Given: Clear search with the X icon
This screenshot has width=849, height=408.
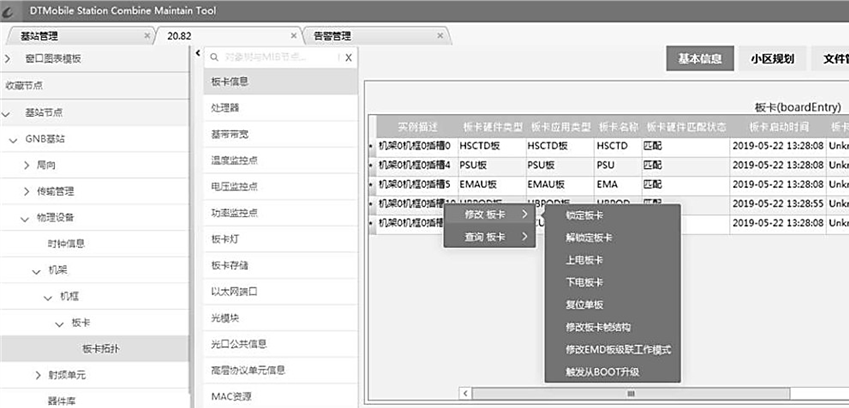Looking at the screenshot, I should pos(348,57).
